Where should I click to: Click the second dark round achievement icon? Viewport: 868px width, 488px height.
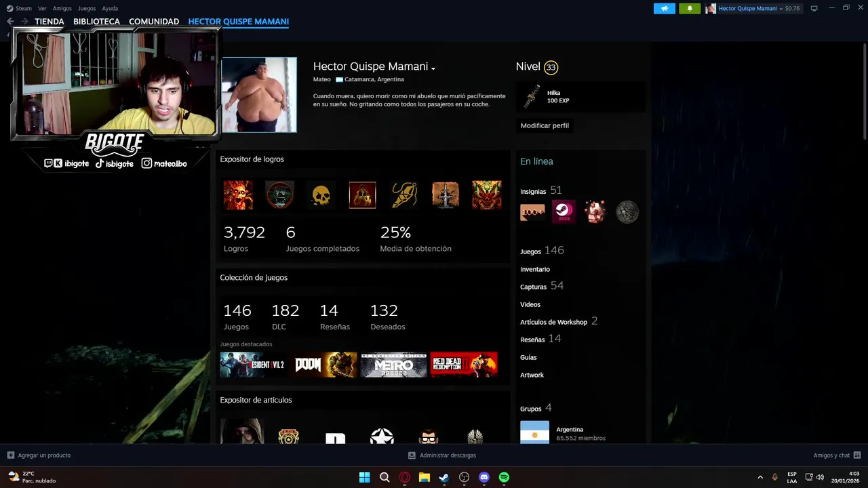(x=279, y=195)
